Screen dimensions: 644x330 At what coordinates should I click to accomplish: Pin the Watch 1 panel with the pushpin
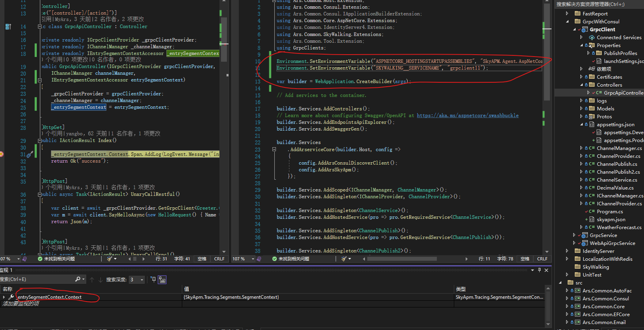539,270
